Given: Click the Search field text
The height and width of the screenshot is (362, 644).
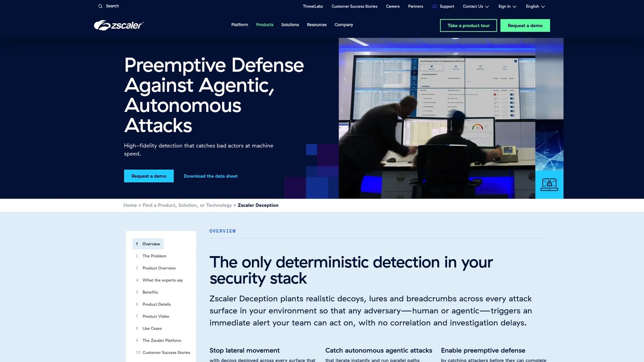Looking at the screenshot, I should click(112, 6).
